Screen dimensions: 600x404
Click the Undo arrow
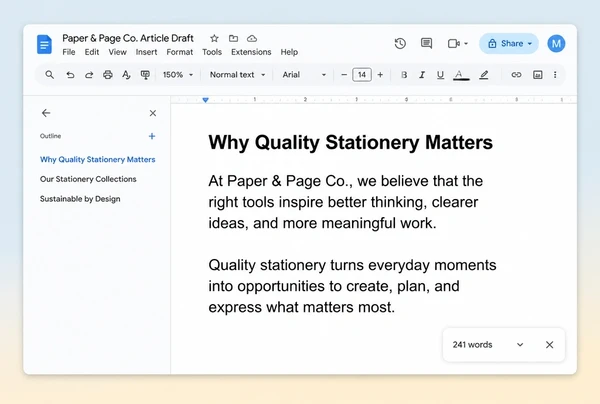point(70,75)
